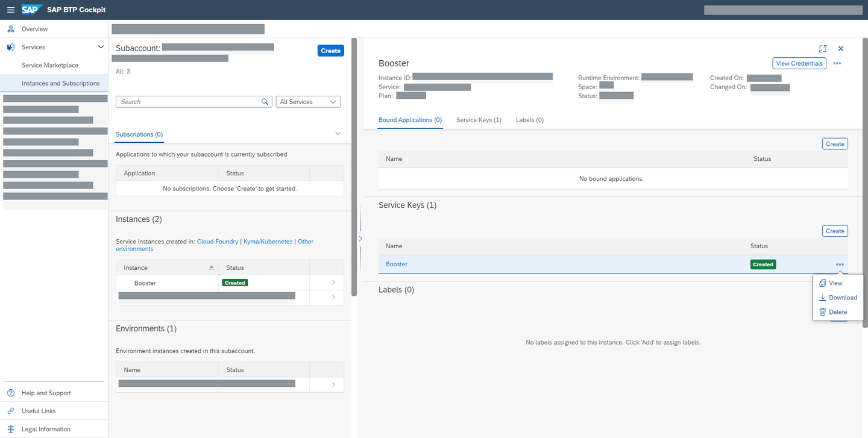868x438 pixels.
Task: Click the panel splitter expand arrow
Action: (x=360, y=239)
